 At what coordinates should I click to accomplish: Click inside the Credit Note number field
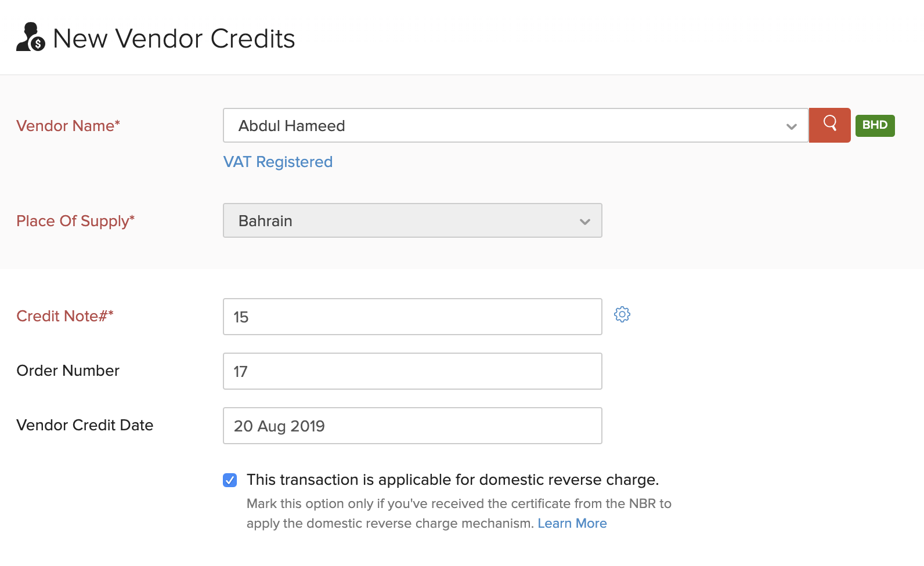[x=412, y=317]
